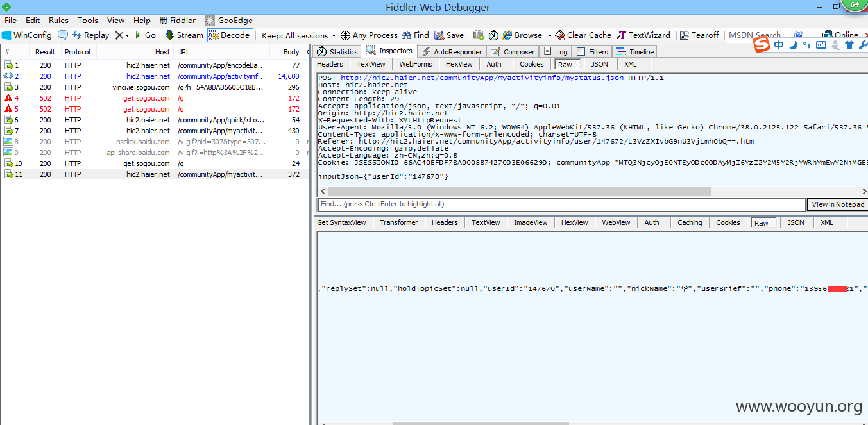Open Find sessions tool

click(x=415, y=35)
